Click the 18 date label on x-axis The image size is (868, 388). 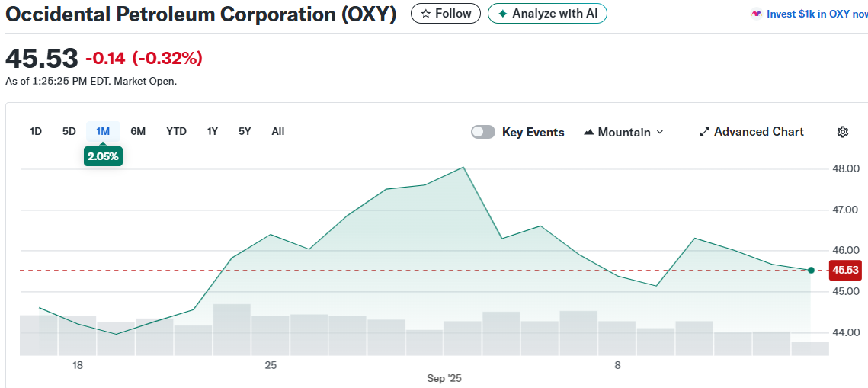78,365
